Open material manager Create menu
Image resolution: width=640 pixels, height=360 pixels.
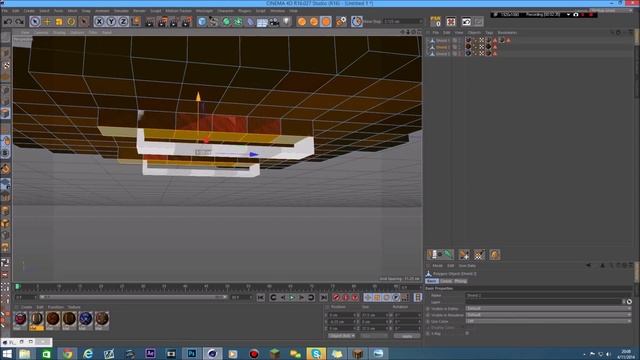coord(26,307)
